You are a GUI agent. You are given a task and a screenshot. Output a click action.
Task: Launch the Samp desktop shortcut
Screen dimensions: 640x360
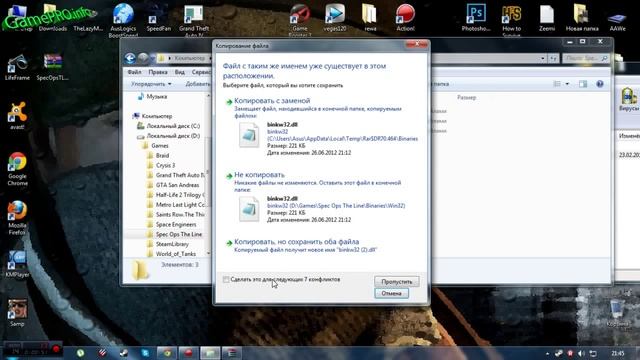(x=17, y=313)
